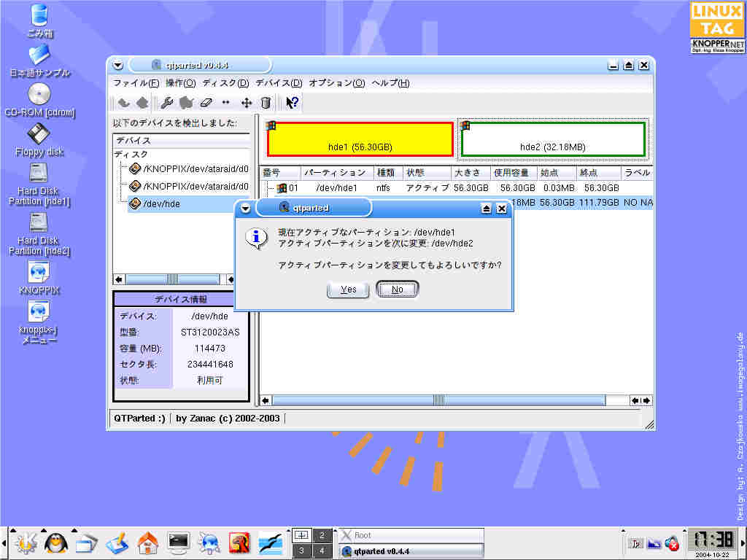Open the Home folder house icon
The image size is (747, 560).
[x=147, y=543]
